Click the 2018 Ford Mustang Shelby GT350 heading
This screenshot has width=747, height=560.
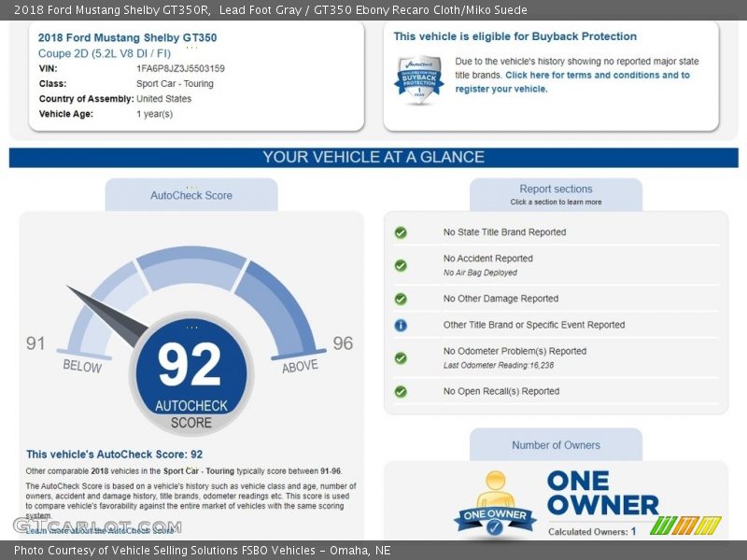[x=127, y=38]
